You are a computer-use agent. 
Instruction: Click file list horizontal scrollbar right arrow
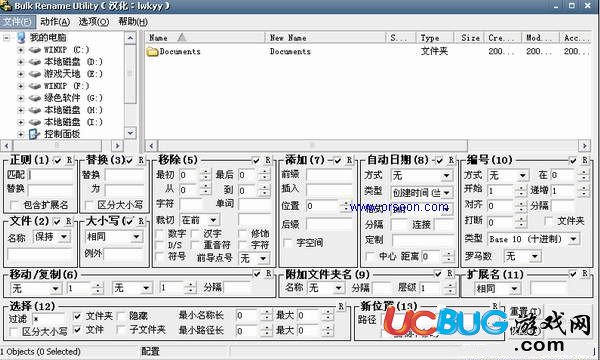click(584, 146)
